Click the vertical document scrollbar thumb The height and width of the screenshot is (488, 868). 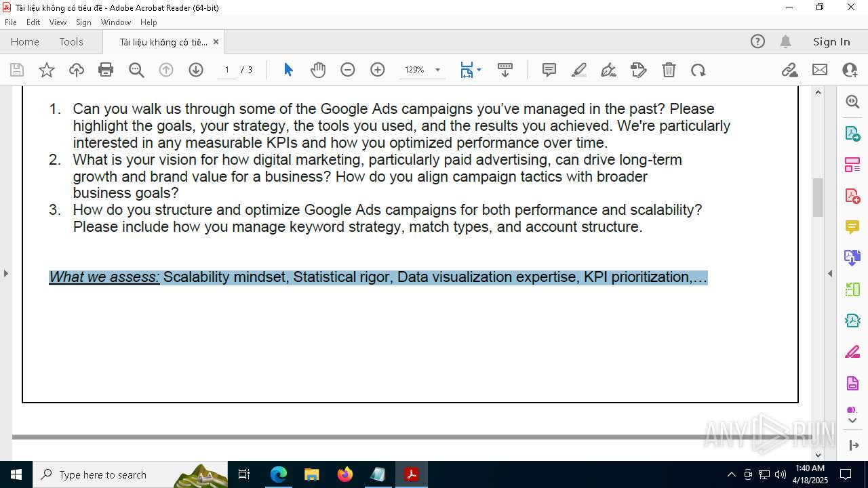click(x=818, y=197)
